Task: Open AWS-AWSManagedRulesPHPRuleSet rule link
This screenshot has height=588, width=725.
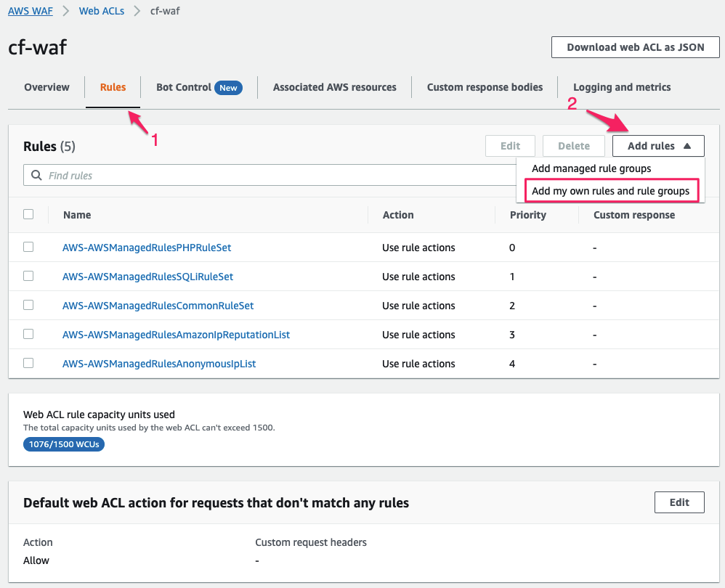Action: point(147,248)
